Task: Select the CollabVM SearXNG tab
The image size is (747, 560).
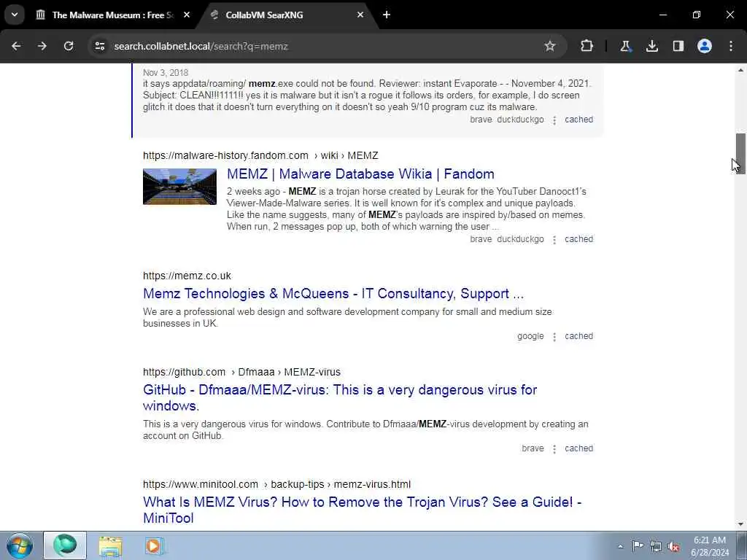Action: point(286,15)
